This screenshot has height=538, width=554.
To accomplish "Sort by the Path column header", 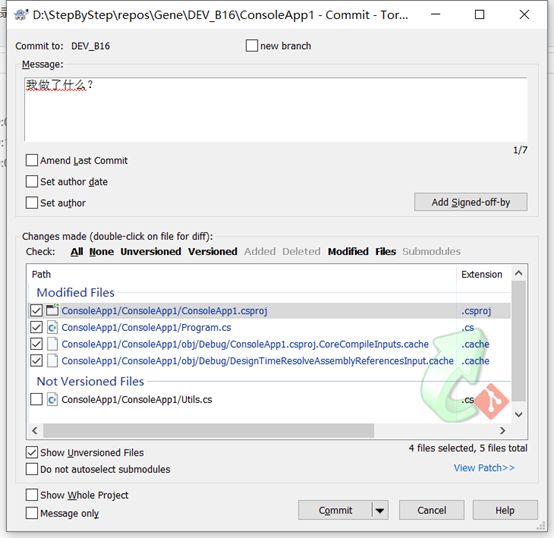I will [242, 274].
